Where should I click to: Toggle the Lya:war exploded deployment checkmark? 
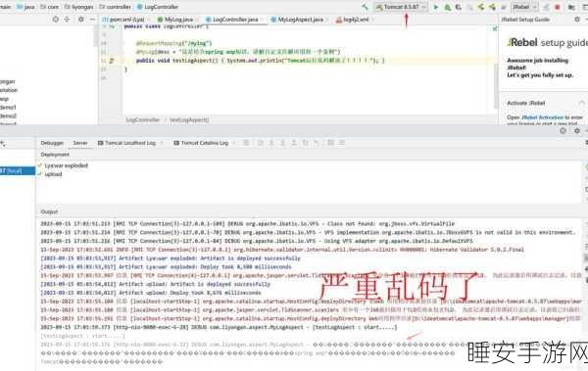[x=40, y=165]
